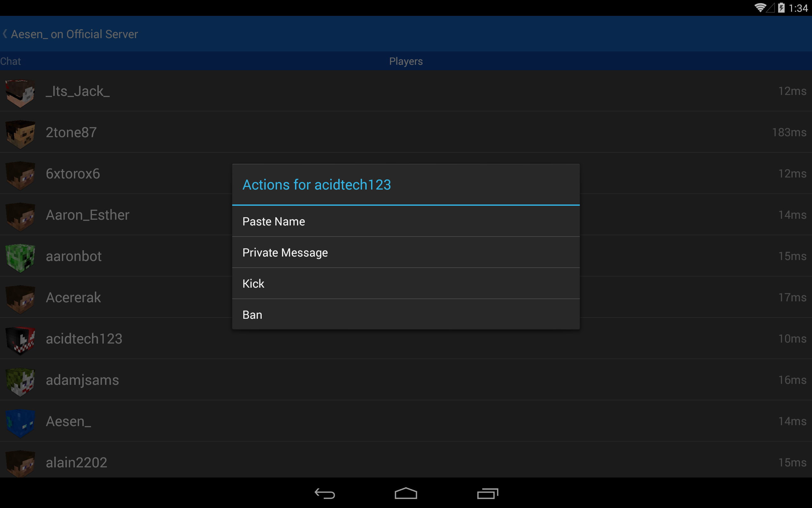The height and width of the screenshot is (508, 812).
Task: Tap acidtech123's avatar head
Action: click(x=20, y=341)
